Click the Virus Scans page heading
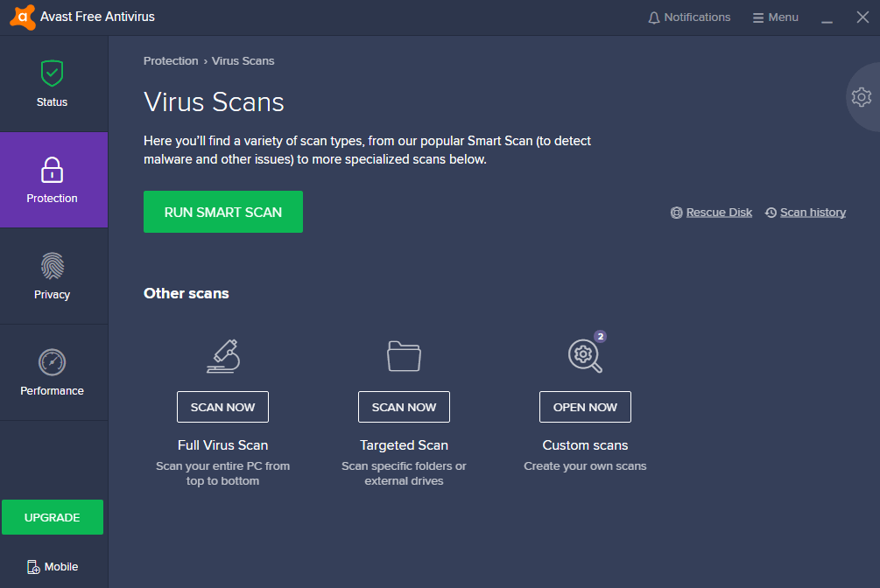880x588 pixels. [214, 102]
